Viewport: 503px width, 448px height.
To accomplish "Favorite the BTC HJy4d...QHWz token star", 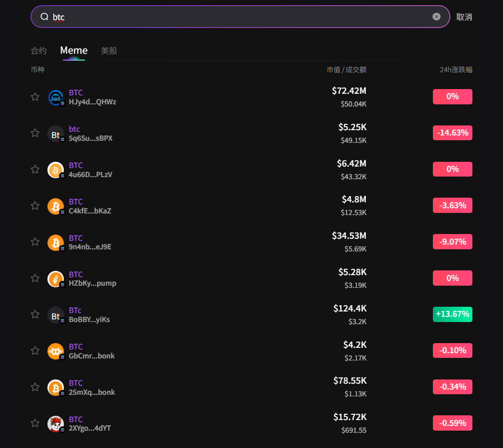I will tap(35, 97).
